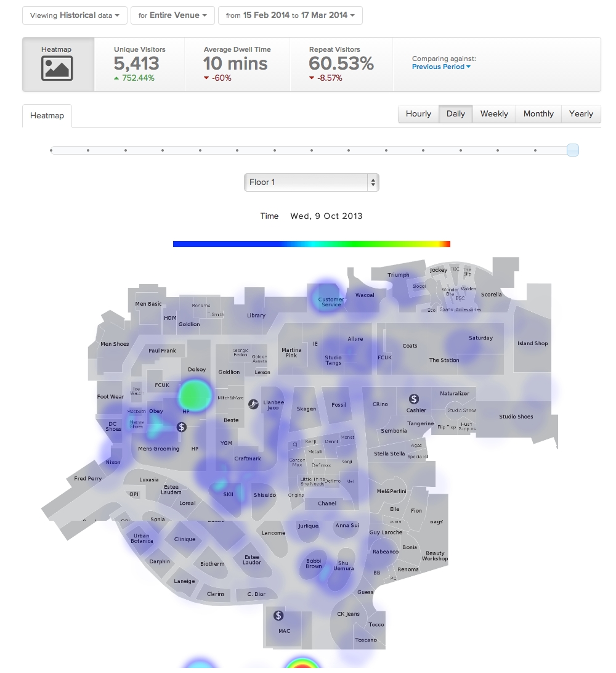Select the Daily view
The image size is (616, 673).
[456, 114]
